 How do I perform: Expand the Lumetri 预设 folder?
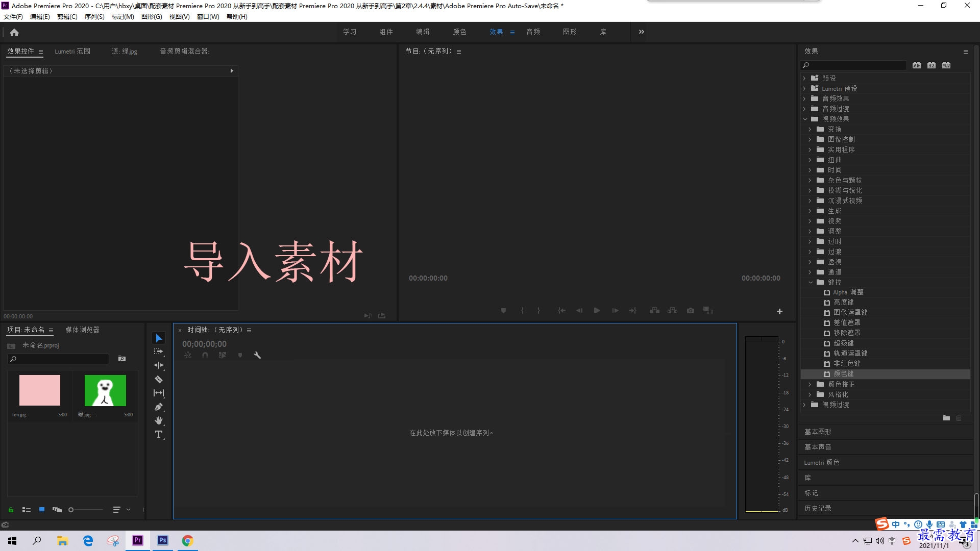804,88
